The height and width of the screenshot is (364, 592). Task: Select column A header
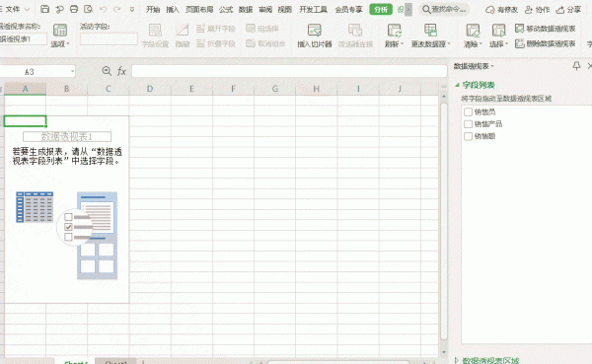[26, 89]
